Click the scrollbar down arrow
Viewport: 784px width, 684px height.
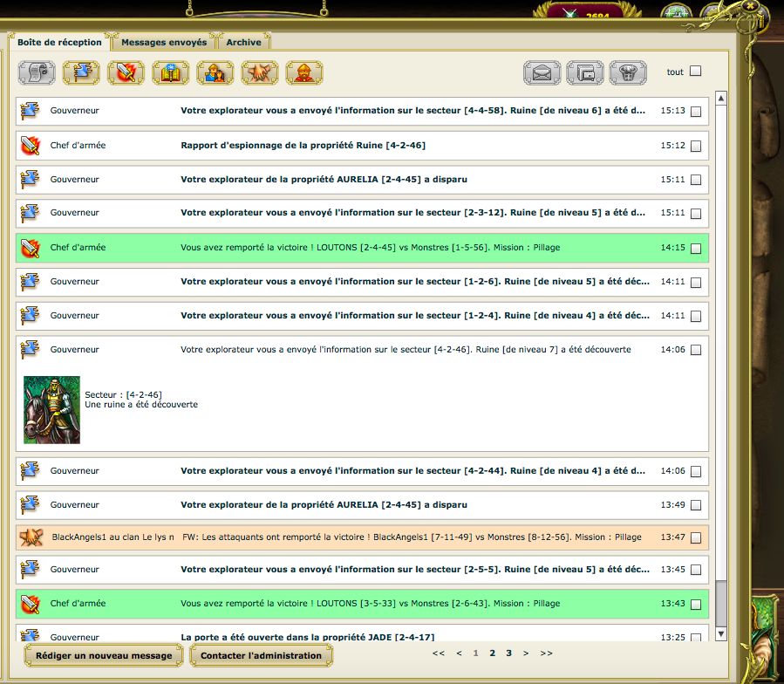(x=721, y=634)
